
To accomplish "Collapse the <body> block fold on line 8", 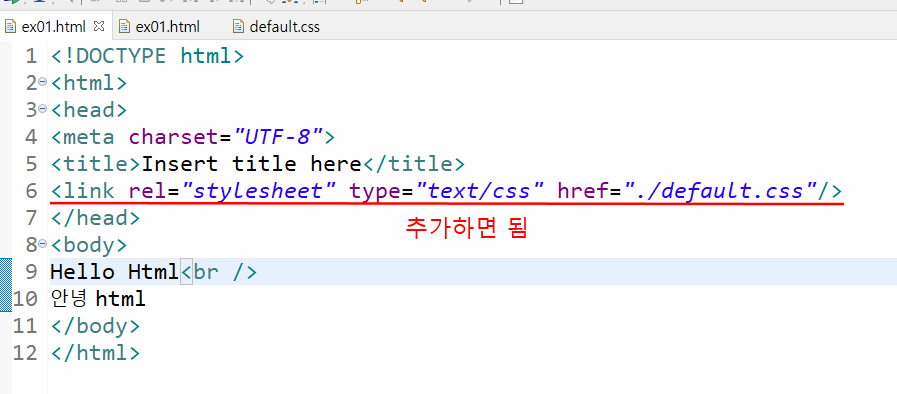I will (43, 244).
